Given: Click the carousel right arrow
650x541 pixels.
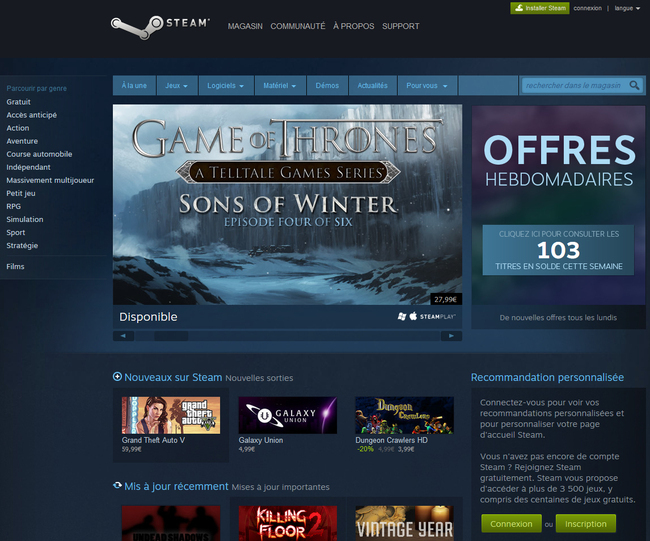Looking at the screenshot, I should click(x=451, y=336).
